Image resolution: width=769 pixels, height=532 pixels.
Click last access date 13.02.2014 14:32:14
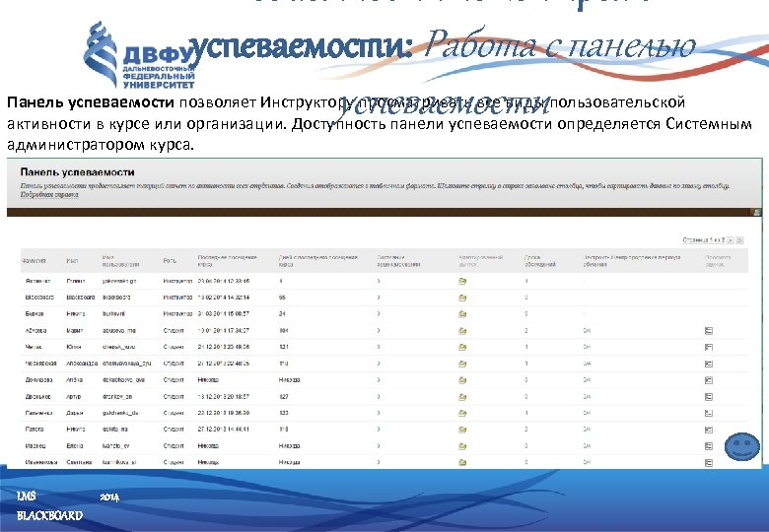point(224,298)
